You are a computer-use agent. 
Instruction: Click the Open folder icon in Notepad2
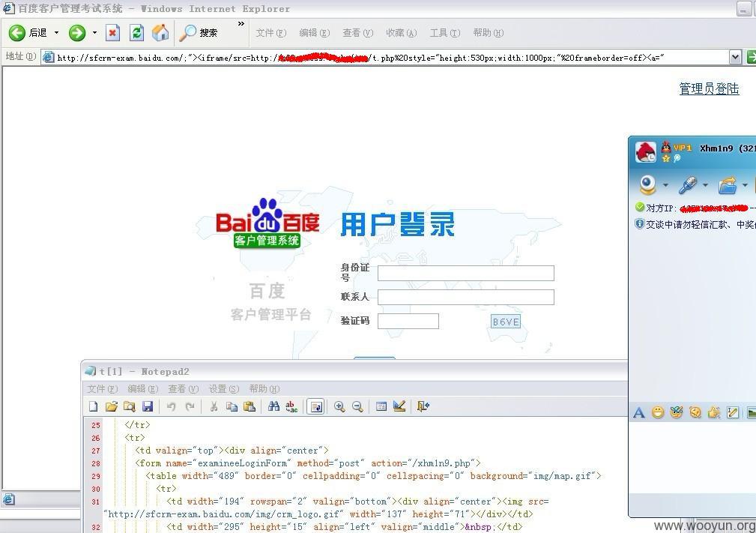pos(112,406)
